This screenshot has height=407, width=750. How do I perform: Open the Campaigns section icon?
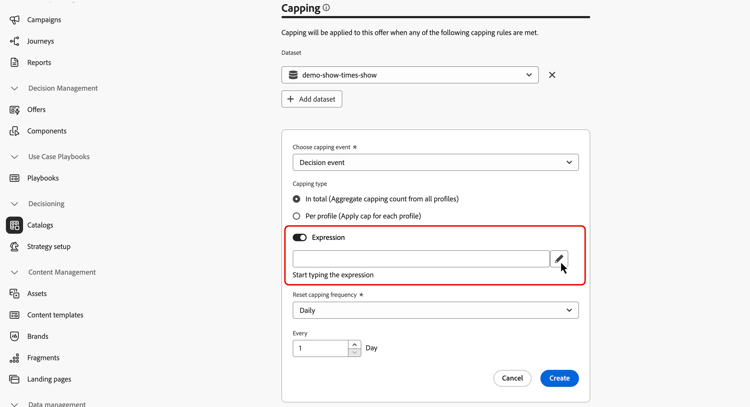(x=14, y=20)
